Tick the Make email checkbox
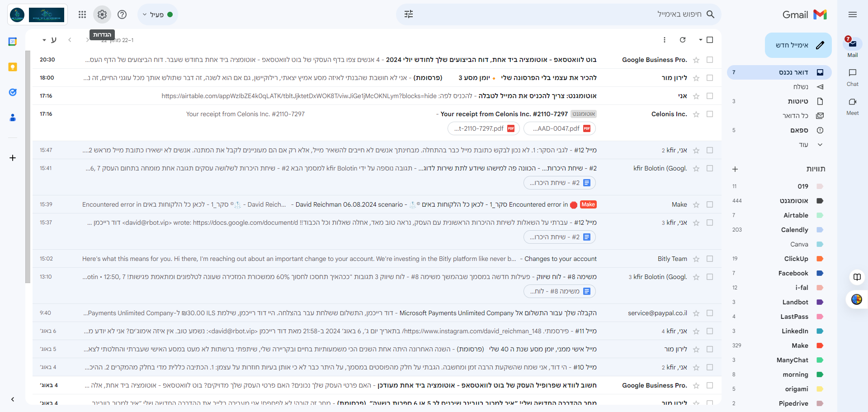Screen dimensions: 868x412 [x=710, y=204]
